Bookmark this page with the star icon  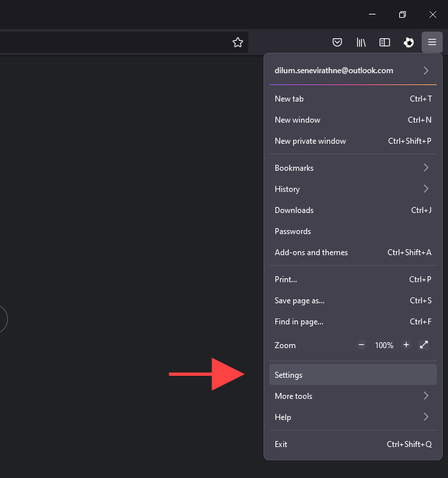point(238,42)
